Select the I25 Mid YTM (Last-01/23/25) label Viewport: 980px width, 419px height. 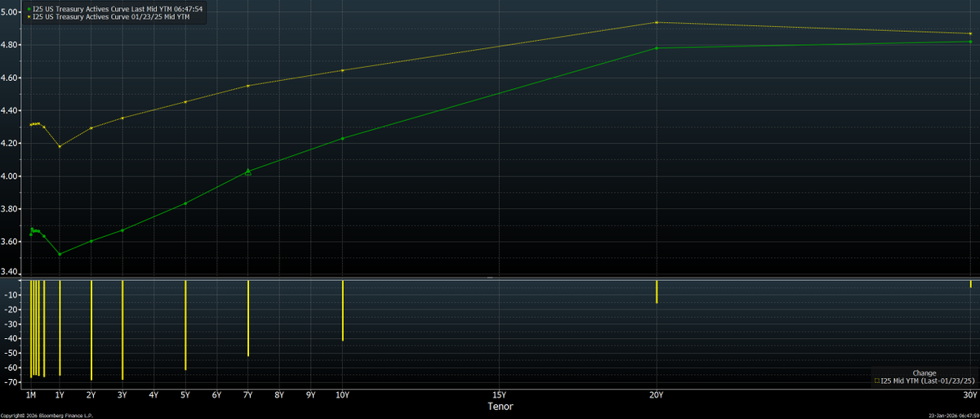tap(929, 381)
